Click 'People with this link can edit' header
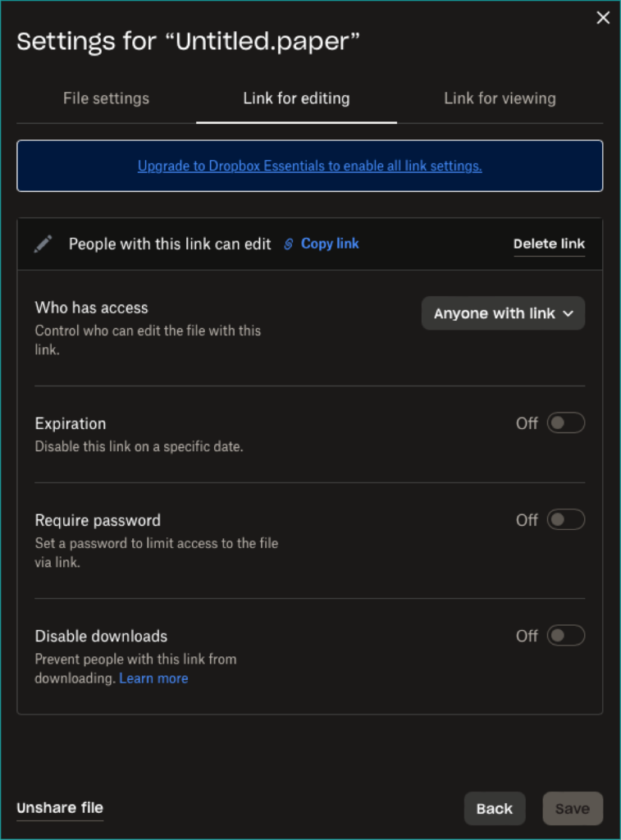This screenshot has width=621, height=840. coord(170,244)
